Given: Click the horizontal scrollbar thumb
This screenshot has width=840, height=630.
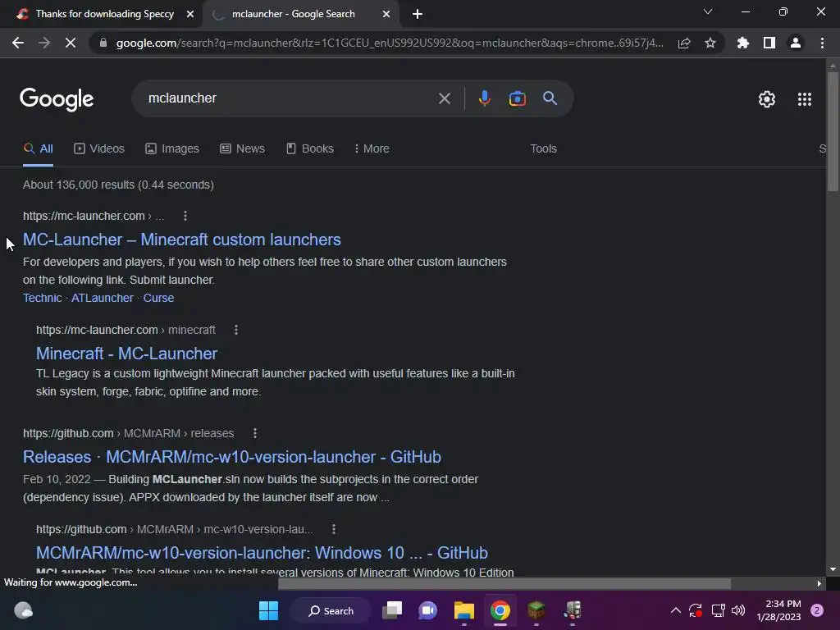Looking at the screenshot, I should click(504, 583).
